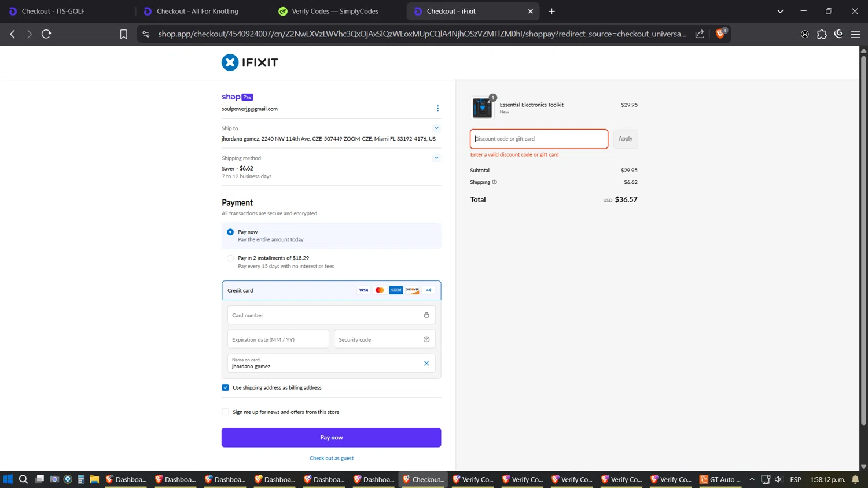Check sign me up for news and offers
Screen dimensions: 868x488
226,412
